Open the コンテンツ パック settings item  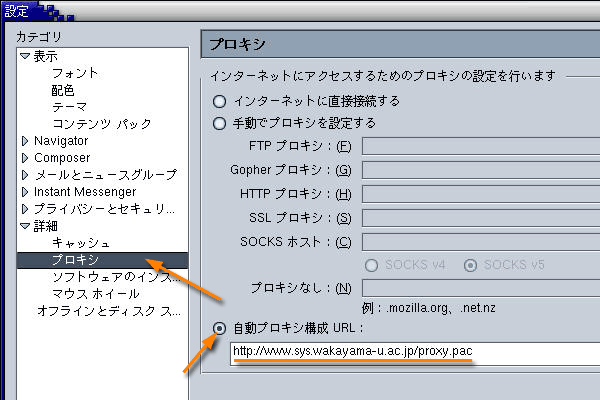pyautogui.click(x=101, y=124)
